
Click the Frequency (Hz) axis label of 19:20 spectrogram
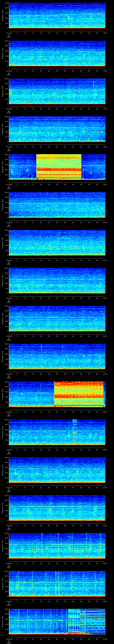coord(3,243)
